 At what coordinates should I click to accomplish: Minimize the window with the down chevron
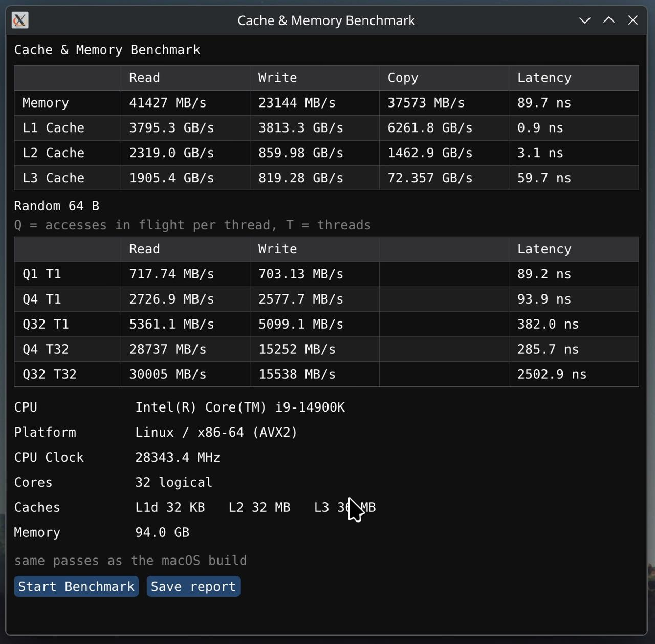584,20
